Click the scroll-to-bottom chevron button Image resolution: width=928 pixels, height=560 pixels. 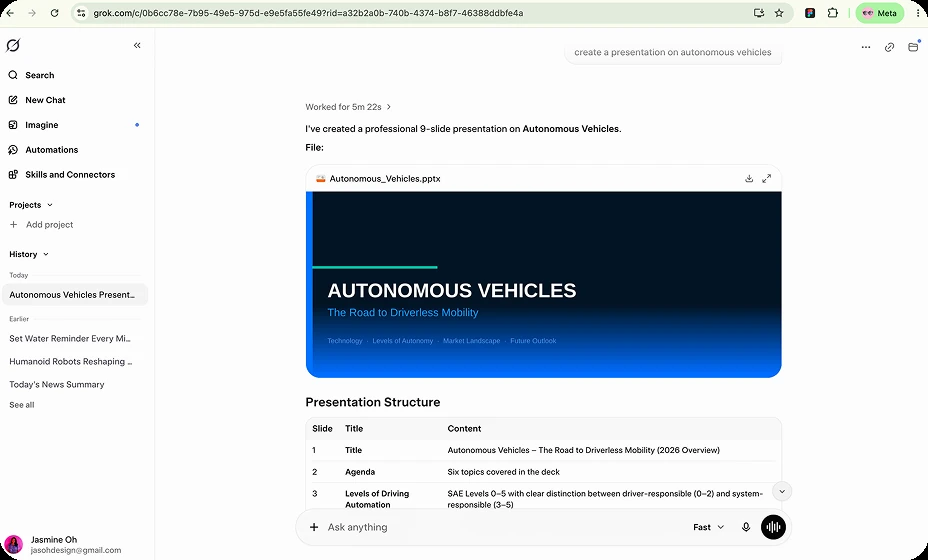[x=782, y=491]
